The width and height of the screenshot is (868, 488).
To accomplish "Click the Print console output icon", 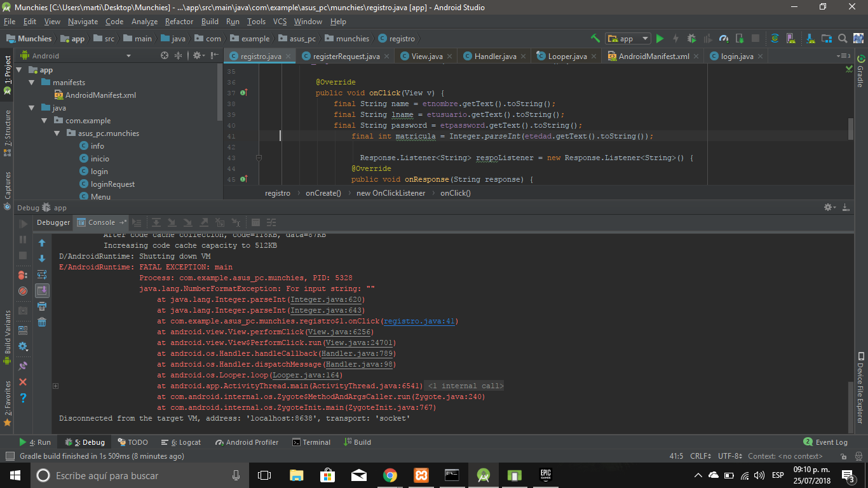I will click(x=42, y=306).
